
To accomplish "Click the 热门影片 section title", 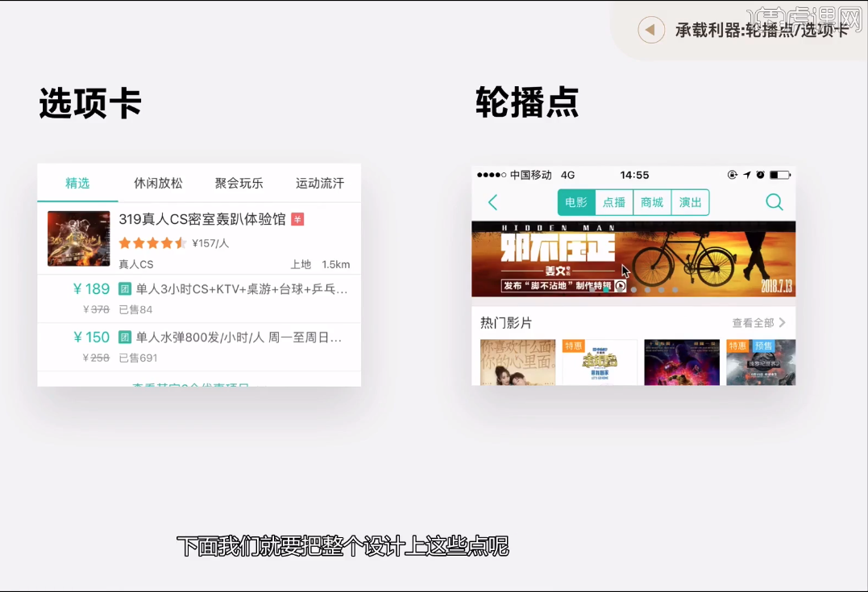I will [506, 322].
